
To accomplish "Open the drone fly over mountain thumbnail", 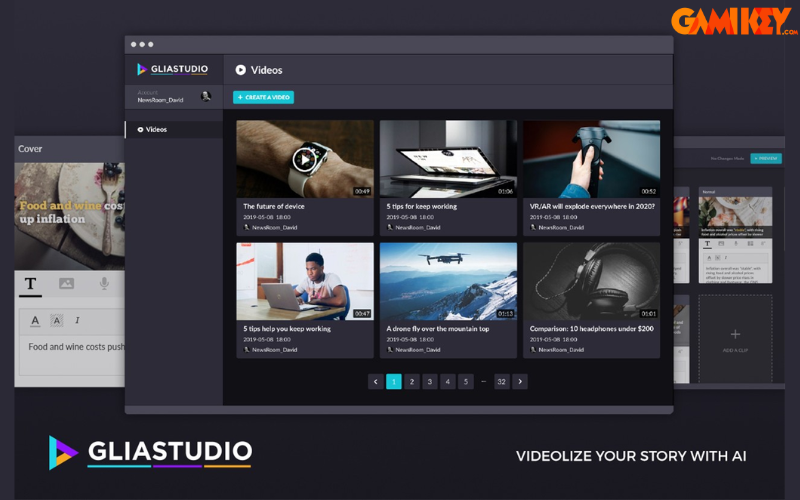I will 448,281.
